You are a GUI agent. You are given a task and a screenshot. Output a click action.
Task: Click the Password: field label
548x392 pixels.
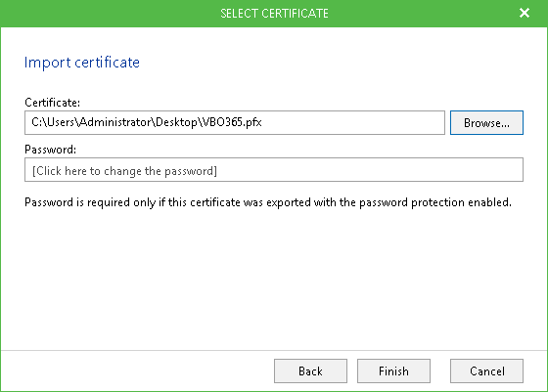50,150
